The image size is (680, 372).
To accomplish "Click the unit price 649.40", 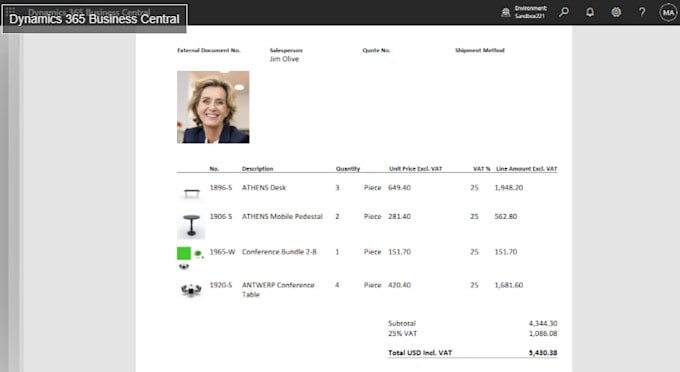I will (x=399, y=188).
